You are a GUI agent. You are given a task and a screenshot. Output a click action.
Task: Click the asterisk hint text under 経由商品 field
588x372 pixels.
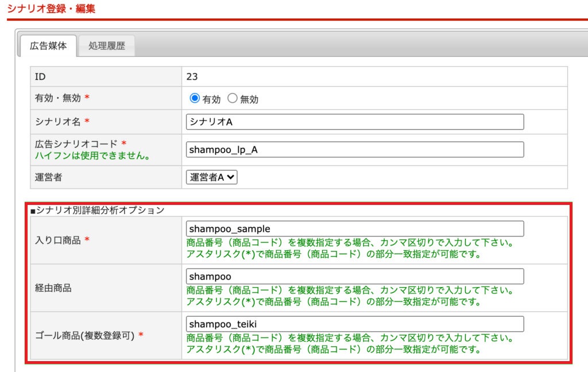pos(333,301)
